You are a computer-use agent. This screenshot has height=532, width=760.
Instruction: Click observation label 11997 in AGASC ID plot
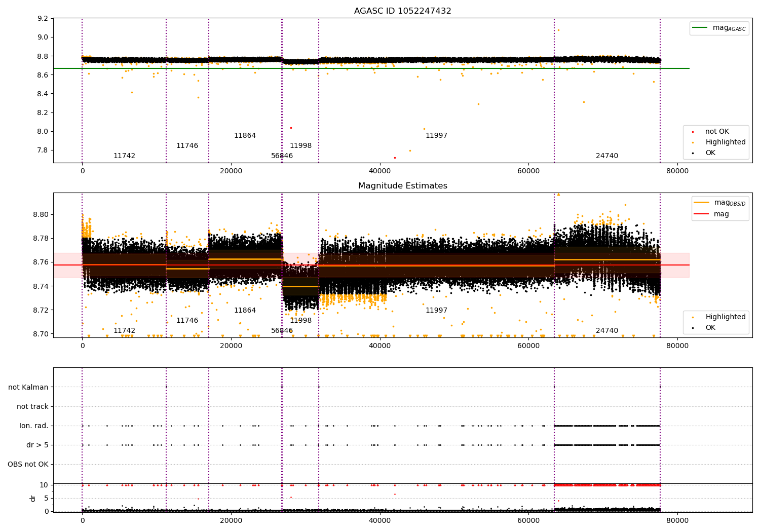click(436, 136)
